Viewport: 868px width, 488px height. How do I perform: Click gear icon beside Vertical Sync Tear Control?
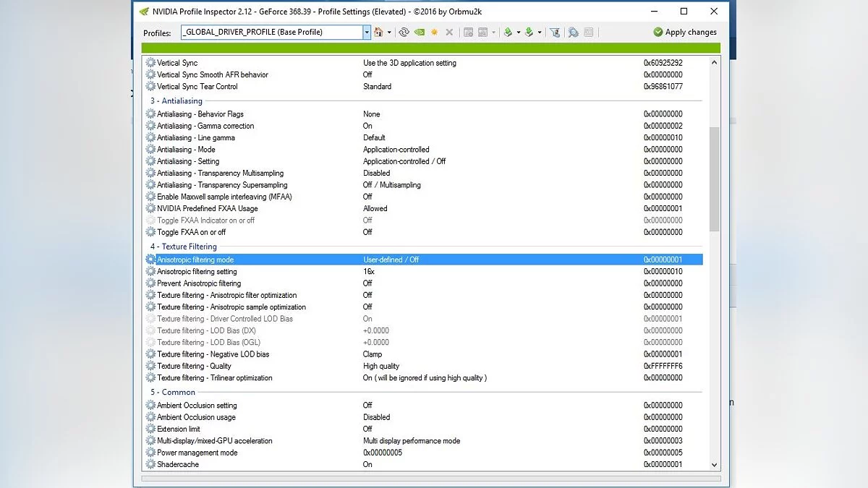point(150,86)
